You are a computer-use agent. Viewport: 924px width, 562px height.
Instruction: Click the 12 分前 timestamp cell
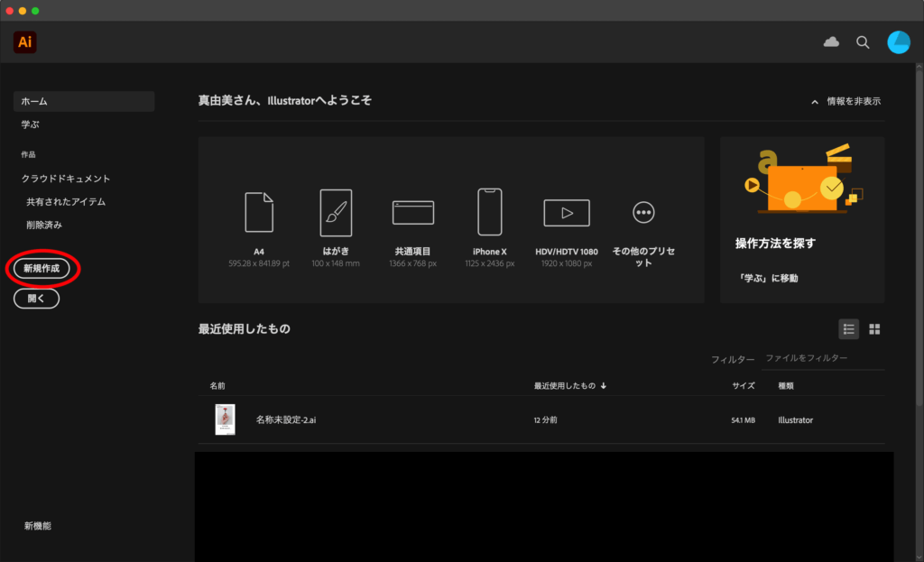(x=546, y=420)
